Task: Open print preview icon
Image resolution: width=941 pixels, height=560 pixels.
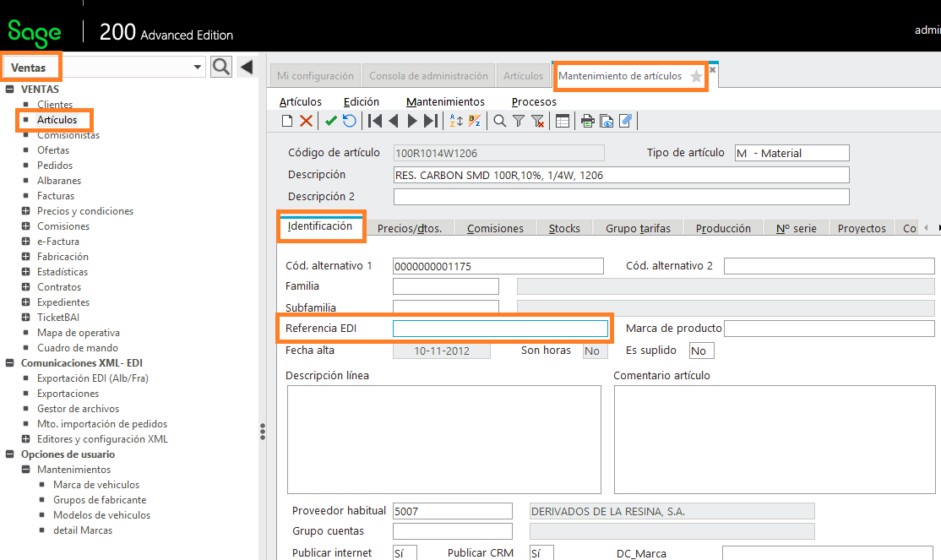Action: 606,122
